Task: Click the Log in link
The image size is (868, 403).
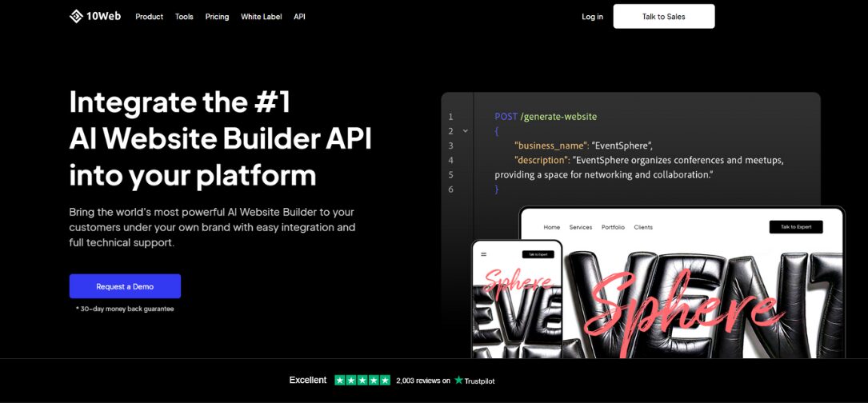Action: point(592,17)
